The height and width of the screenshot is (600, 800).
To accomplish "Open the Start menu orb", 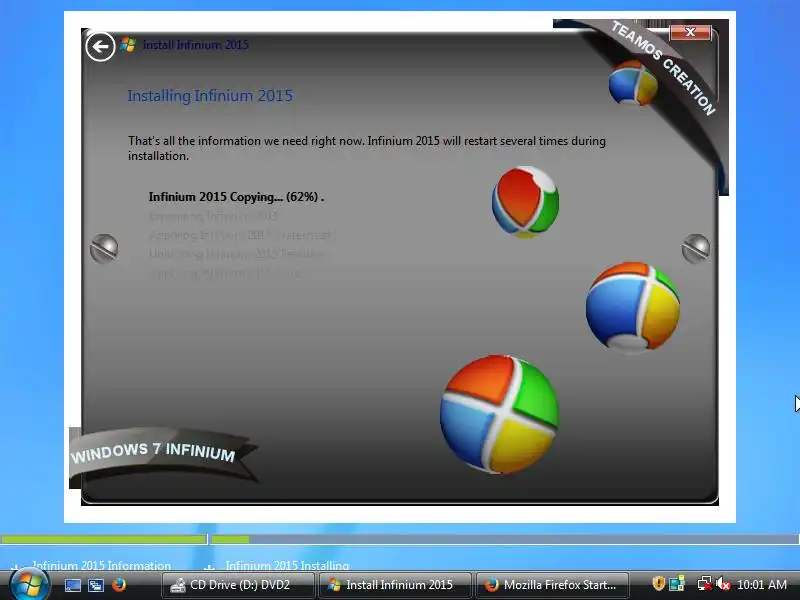I will 29,585.
